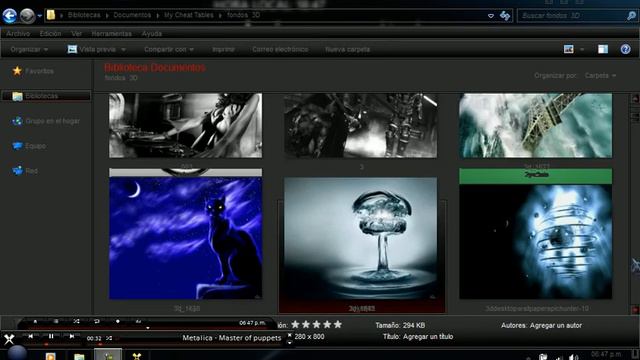Click the Vista previa button
Screen dimensions: 640x360
click(x=92, y=49)
